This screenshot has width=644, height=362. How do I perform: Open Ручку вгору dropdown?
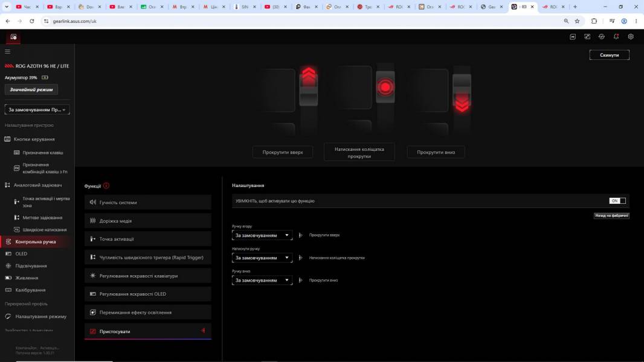[x=262, y=235]
